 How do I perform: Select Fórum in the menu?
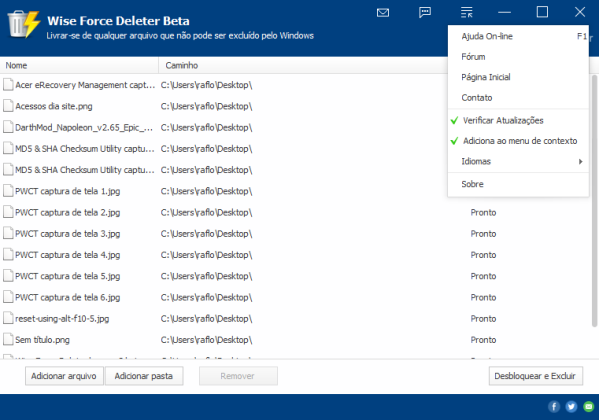[x=518, y=57]
